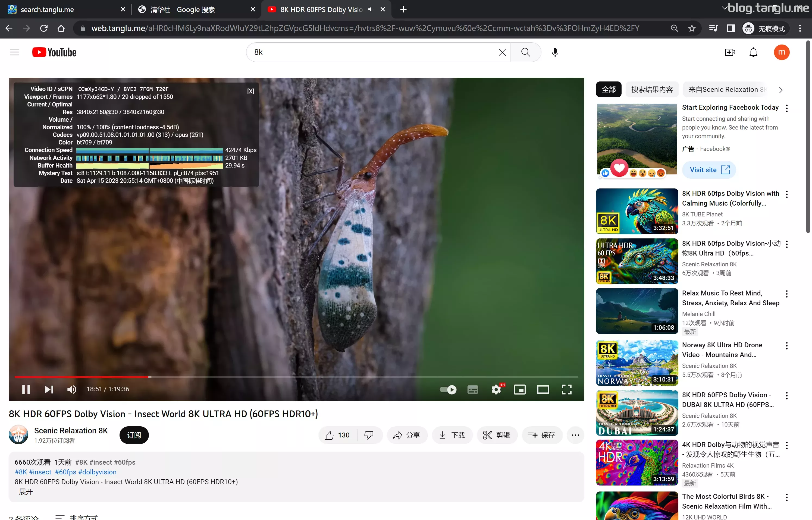The image size is (812, 520).
Task: Skip to the next video
Action: coord(49,389)
